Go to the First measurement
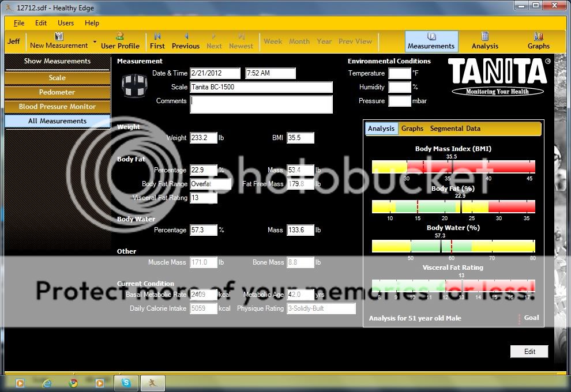The height and width of the screenshot is (392, 571). (157, 37)
